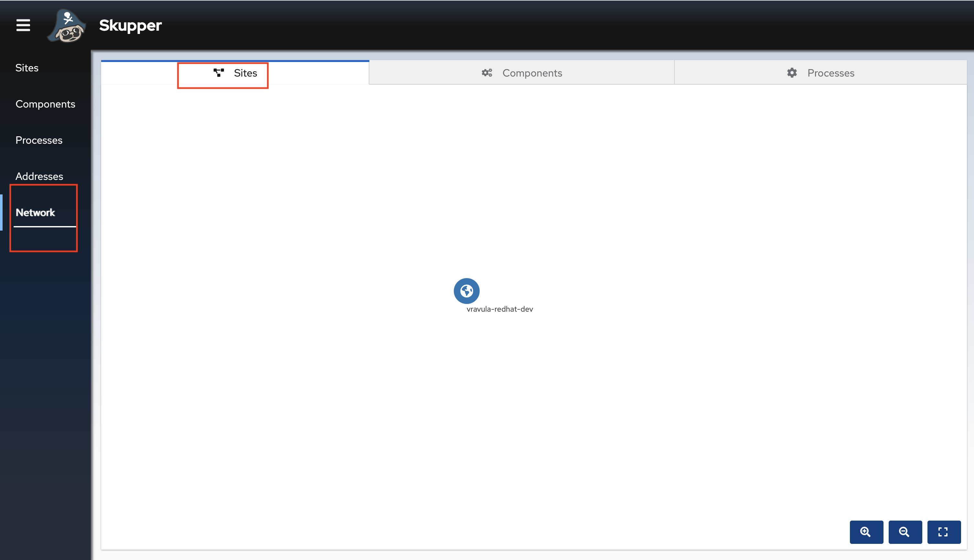Switch to the Components topology tab
This screenshot has width=974, height=560.
point(532,73)
